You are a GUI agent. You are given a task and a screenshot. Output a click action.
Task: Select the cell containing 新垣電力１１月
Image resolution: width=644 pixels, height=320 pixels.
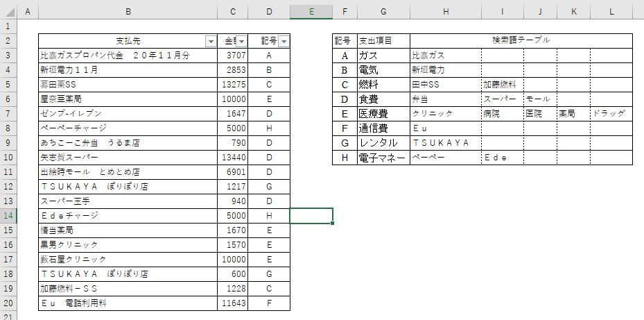point(128,70)
